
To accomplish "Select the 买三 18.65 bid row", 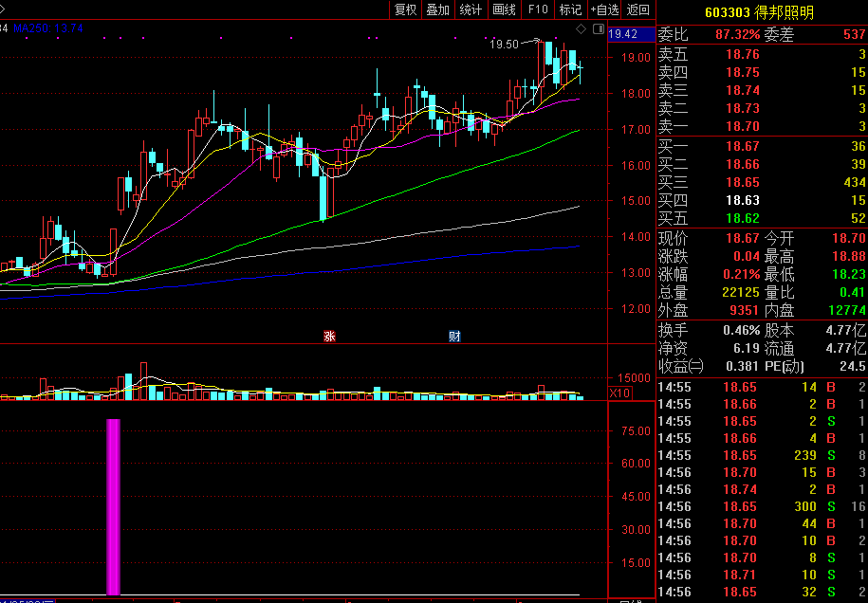I will tap(762, 182).
